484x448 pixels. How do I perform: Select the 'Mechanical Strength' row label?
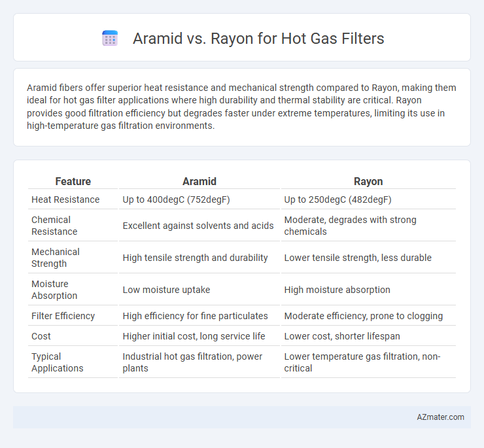56,258
